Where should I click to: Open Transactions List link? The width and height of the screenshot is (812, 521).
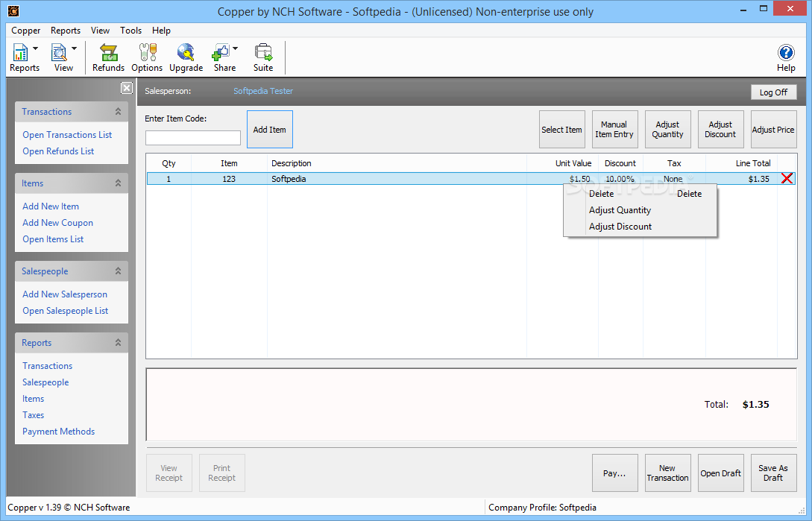pos(67,135)
